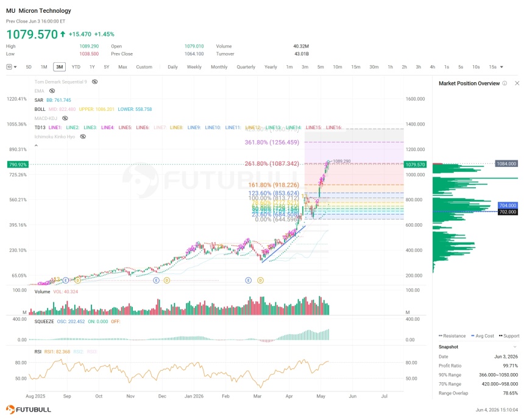Screen dimensions: 524x420
Task: Close the Market Position Overview panel
Action: point(517,84)
